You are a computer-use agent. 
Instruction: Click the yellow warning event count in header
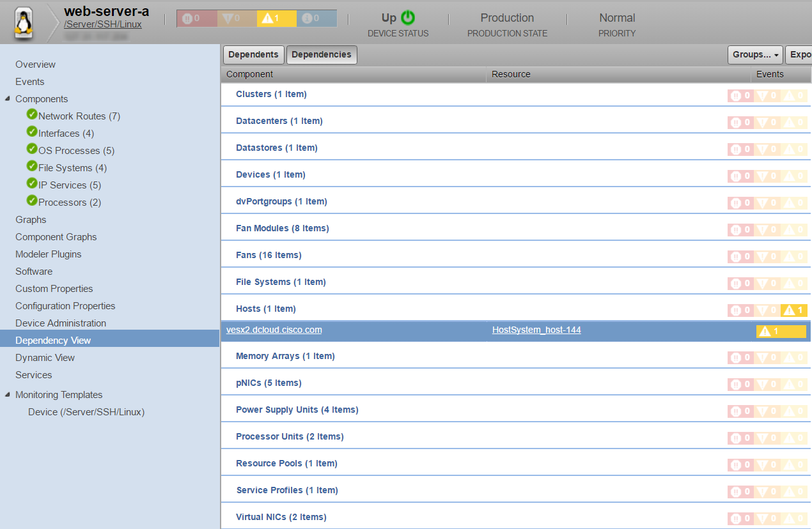click(276, 19)
